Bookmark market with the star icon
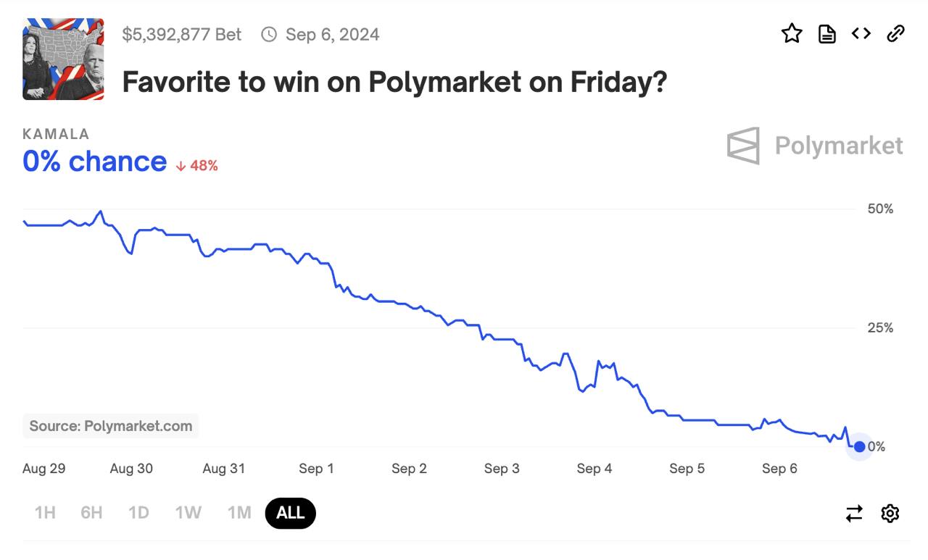 click(792, 33)
